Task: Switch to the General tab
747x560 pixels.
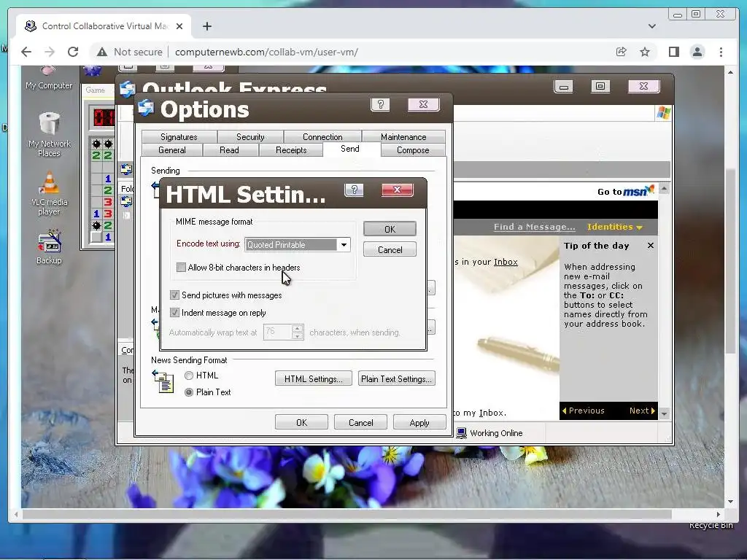Action: click(x=172, y=150)
